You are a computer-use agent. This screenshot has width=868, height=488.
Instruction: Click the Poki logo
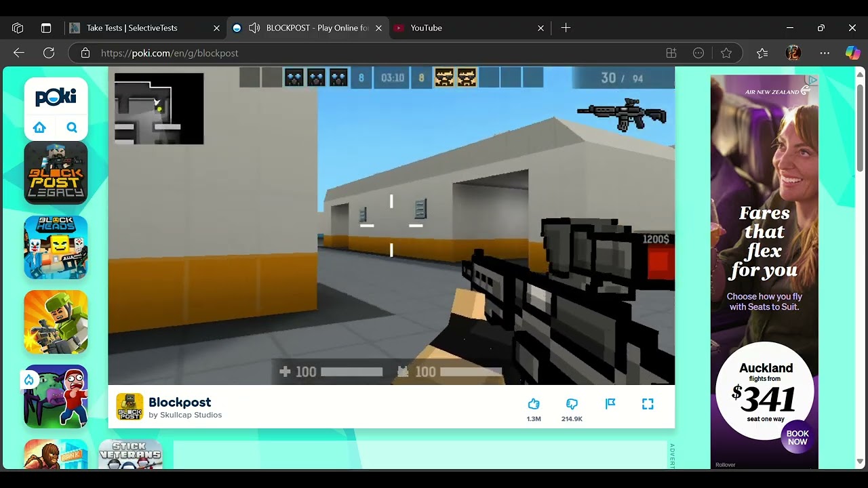click(x=56, y=98)
